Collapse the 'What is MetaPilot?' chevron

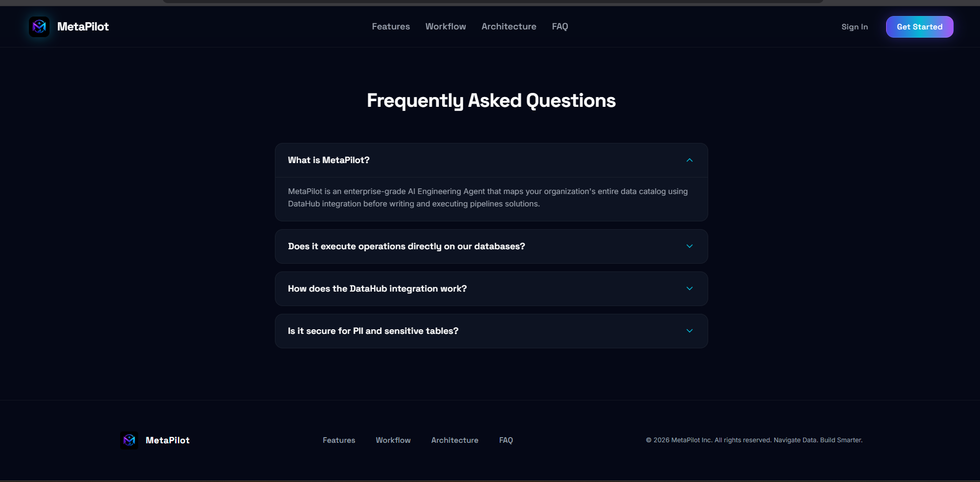690,160
